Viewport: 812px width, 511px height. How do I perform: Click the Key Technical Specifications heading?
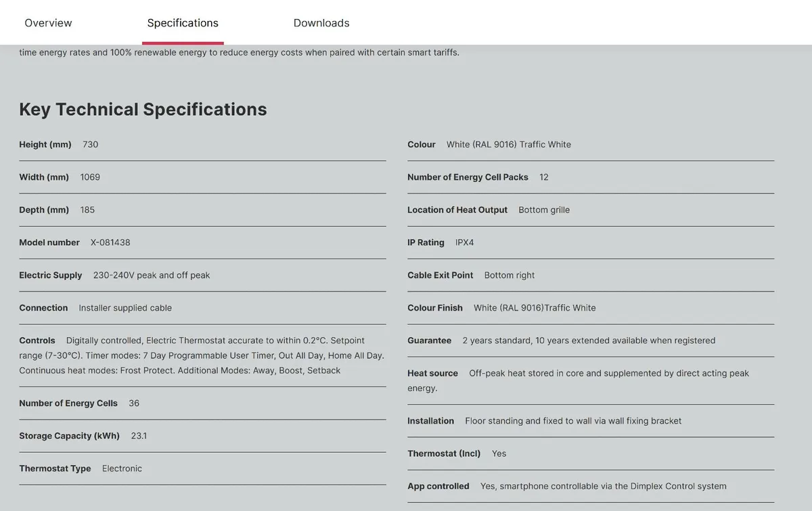coord(143,109)
